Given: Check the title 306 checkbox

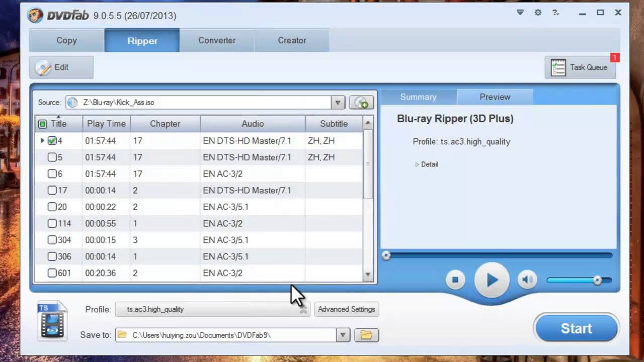Looking at the screenshot, I should [x=52, y=257].
